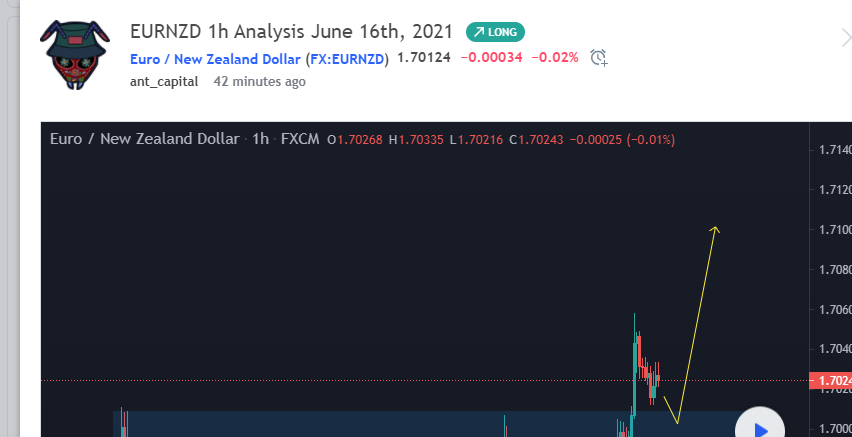Click the FXCM source label in legend
852x437 pixels.
(x=300, y=139)
